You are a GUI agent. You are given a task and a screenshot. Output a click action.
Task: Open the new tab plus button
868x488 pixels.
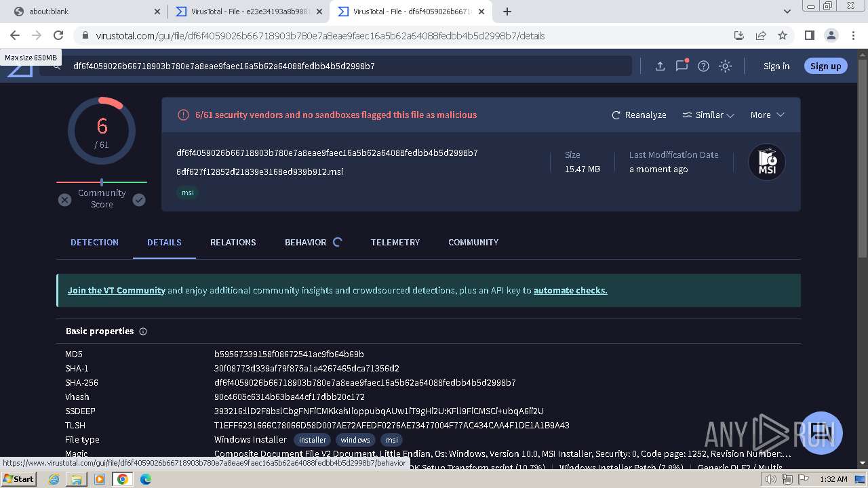(507, 12)
